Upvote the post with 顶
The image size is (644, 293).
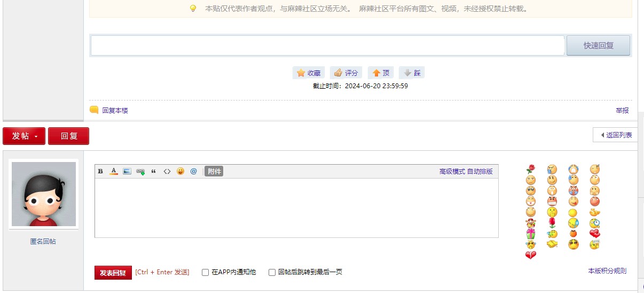381,73
